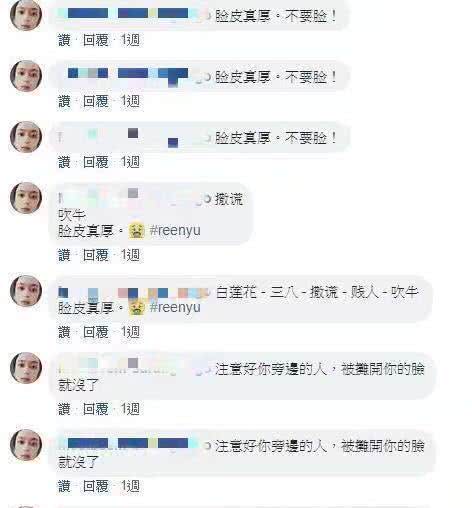
Task: Open the second commenter's avatar
Action: pyautogui.click(x=26, y=76)
